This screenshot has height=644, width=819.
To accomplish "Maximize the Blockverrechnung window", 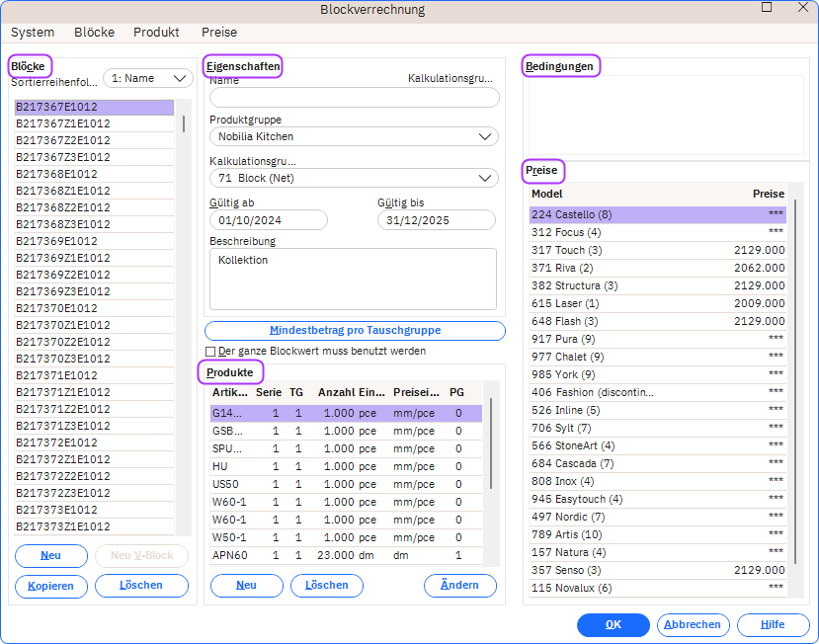I will pos(767,8).
